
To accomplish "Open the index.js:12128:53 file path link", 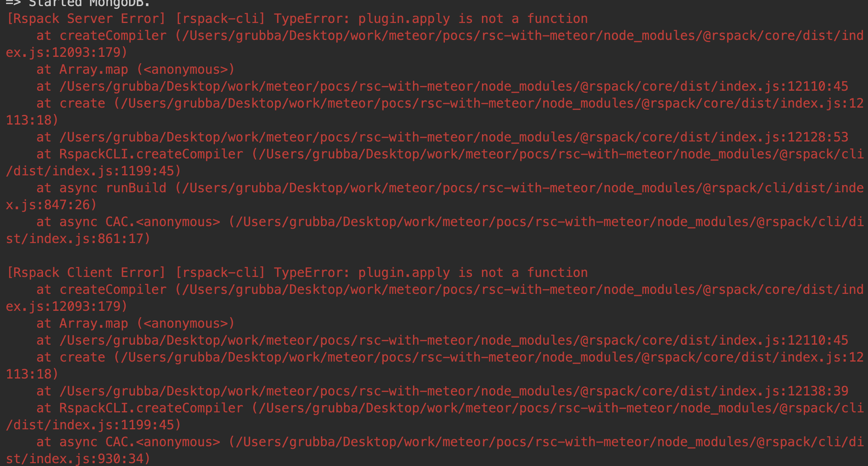I will [454, 137].
